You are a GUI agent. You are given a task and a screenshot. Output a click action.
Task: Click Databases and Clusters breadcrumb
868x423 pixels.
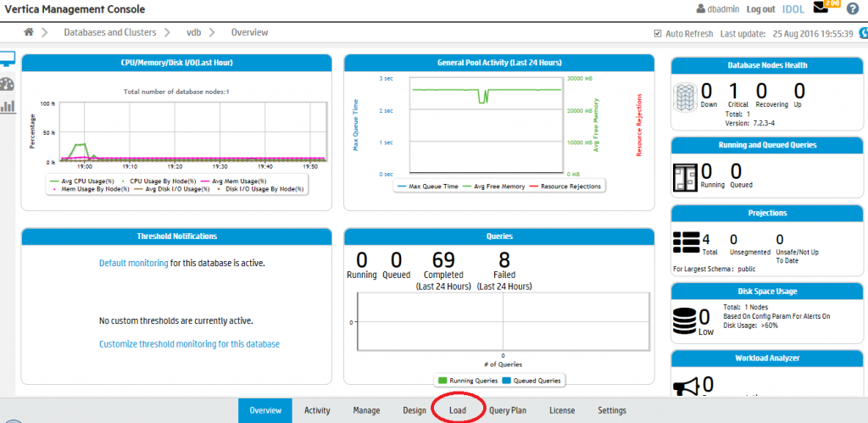pos(110,33)
